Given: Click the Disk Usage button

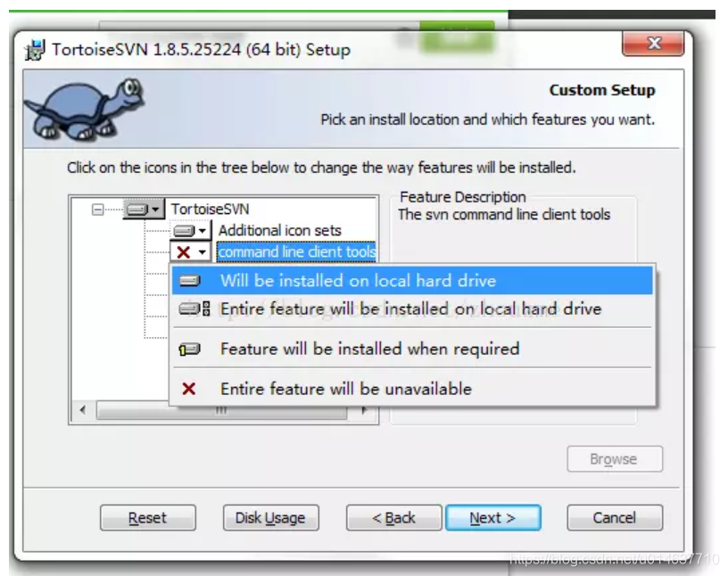Looking at the screenshot, I should click(270, 517).
